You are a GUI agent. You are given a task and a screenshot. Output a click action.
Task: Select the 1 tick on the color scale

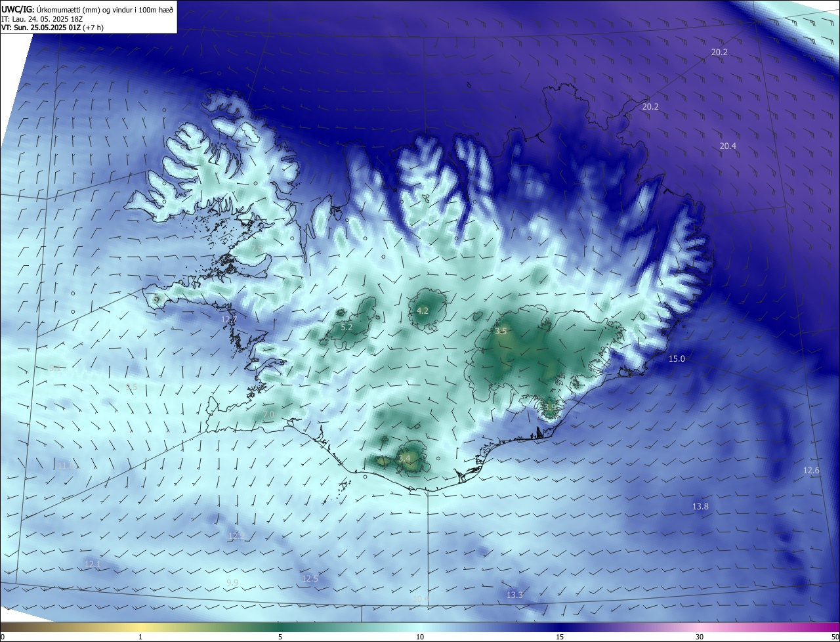point(140,637)
